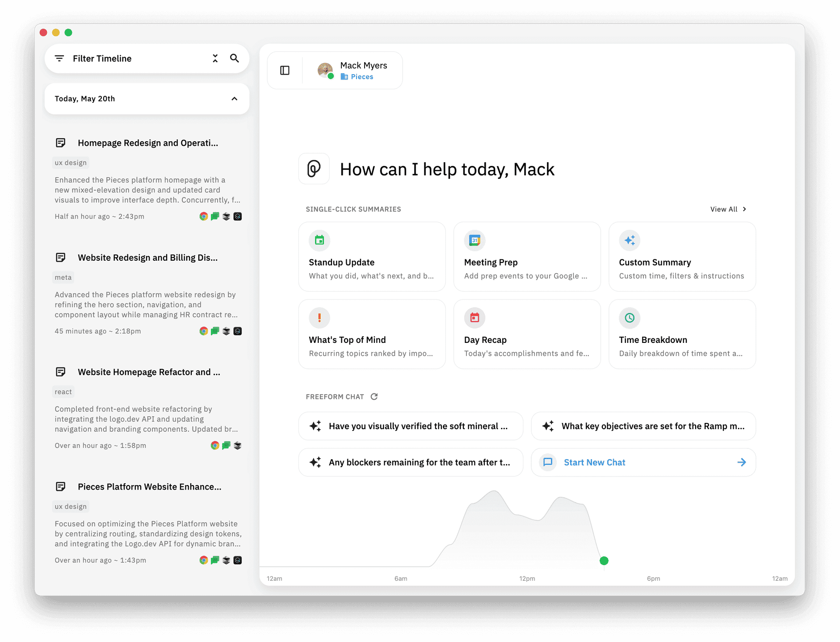Open the Pieces organization link
Image resolution: width=840 pixels, height=642 pixels.
[357, 77]
